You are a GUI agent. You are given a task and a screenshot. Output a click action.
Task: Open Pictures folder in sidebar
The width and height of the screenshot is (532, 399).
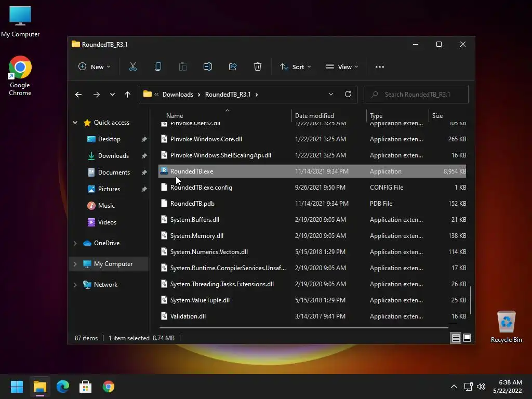click(x=109, y=189)
